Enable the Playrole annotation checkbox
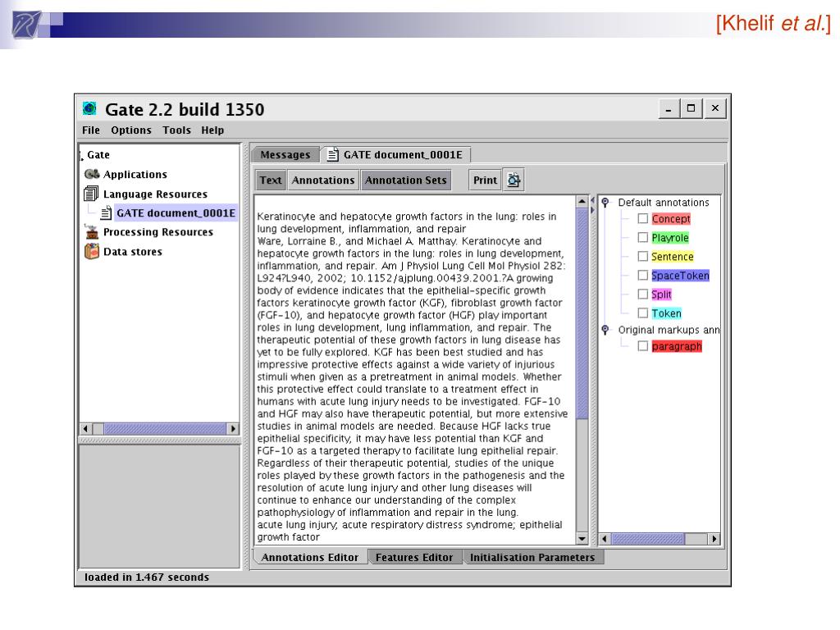This screenshot has height=630, width=840. tap(643, 237)
